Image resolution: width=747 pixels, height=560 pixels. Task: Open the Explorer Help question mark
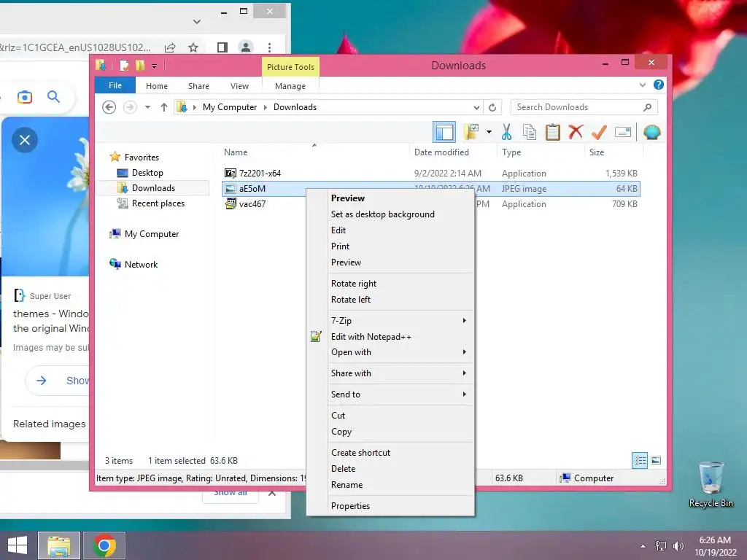(x=659, y=85)
